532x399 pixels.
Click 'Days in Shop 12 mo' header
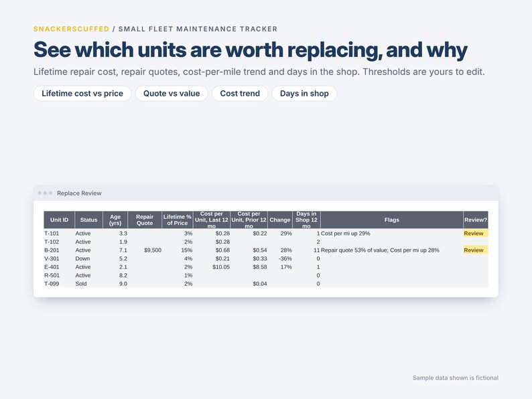[306, 220]
